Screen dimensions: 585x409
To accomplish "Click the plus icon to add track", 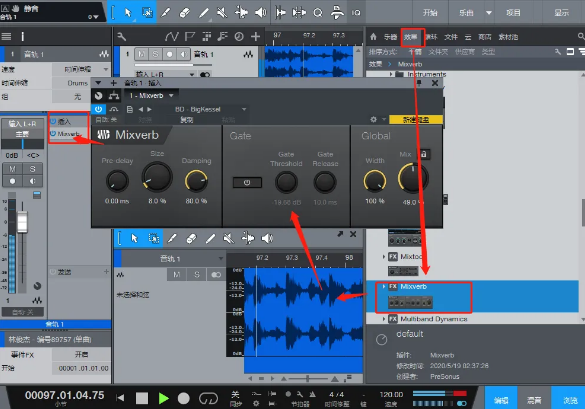I will click(256, 37).
